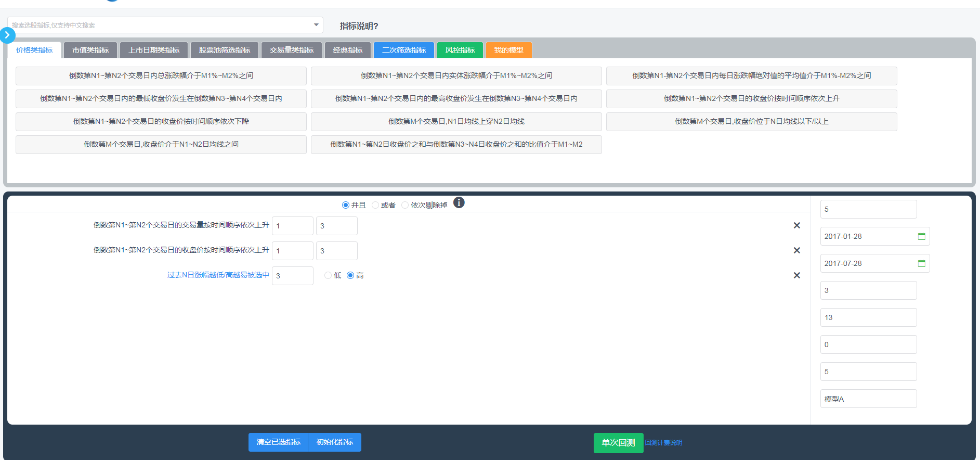Click the 指标说明? help text
The width and height of the screenshot is (980, 460).
pyautogui.click(x=359, y=26)
